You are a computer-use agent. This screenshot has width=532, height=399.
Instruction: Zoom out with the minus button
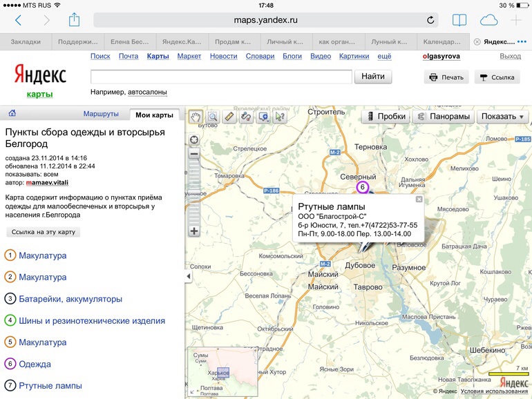194,154
